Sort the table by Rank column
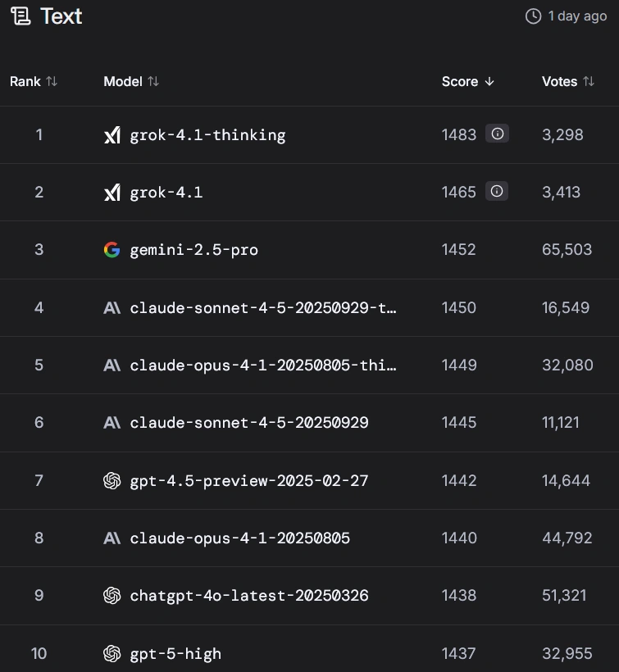 34,81
